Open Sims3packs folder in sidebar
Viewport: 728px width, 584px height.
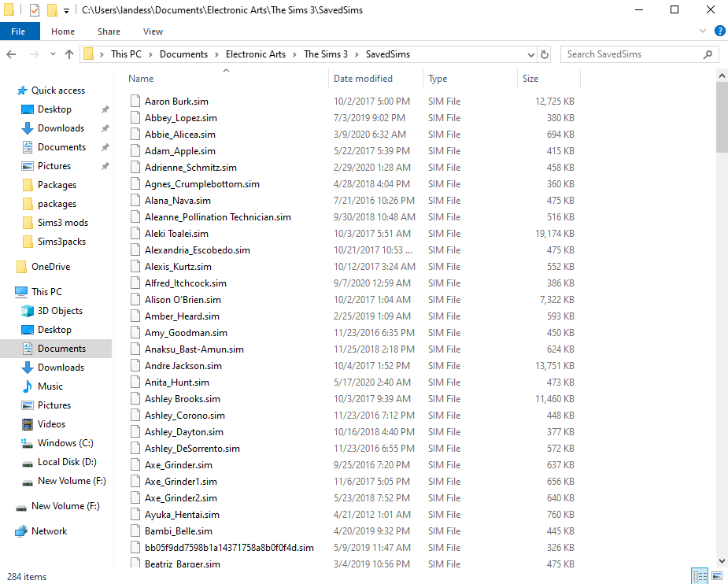click(61, 242)
